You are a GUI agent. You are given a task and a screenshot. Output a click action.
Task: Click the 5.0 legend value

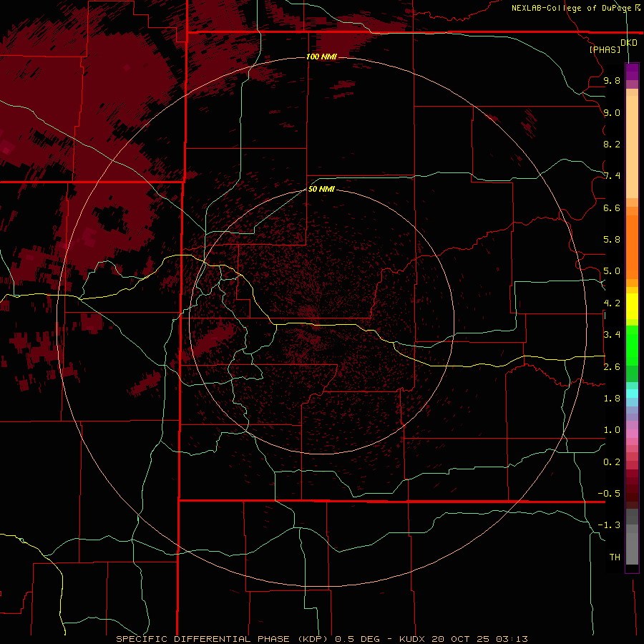point(612,271)
